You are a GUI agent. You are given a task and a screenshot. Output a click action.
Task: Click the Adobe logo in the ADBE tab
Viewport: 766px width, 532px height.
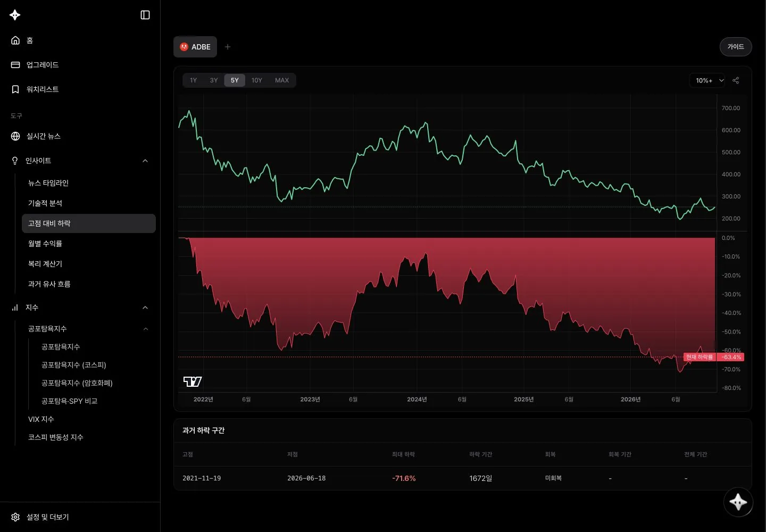coord(184,47)
